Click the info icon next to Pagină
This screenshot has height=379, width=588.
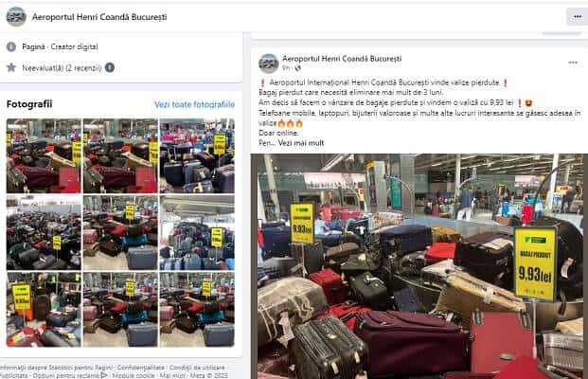[11, 47]
